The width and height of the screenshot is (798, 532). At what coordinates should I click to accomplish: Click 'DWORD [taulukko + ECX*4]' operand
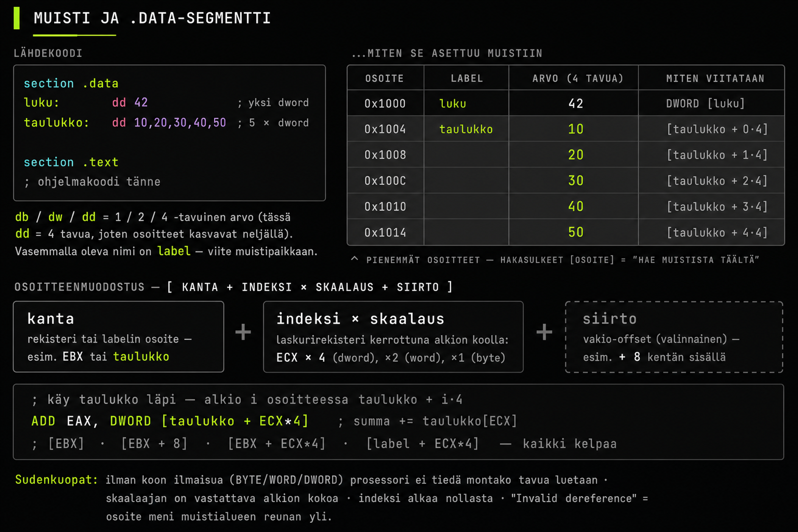tap(209, 421)
